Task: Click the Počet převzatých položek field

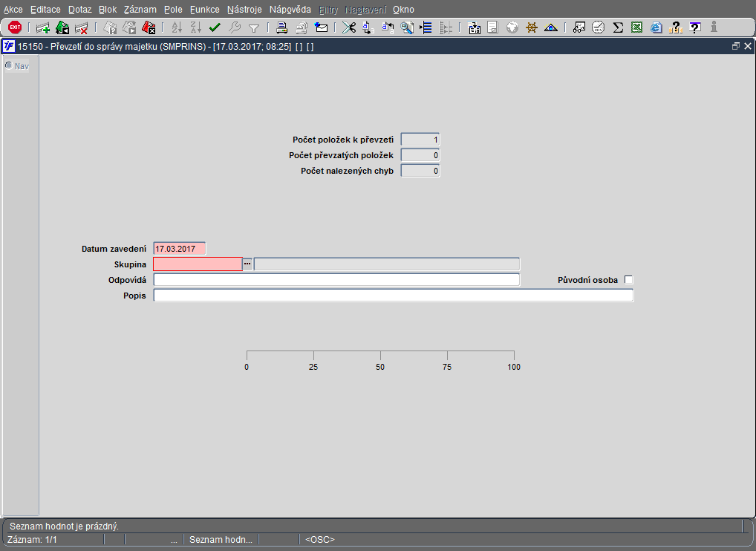Action: coord(420,155)
